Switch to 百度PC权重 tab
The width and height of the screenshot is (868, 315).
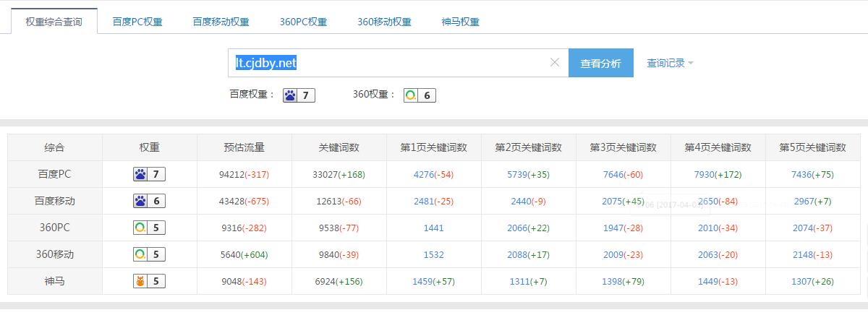coord(137,22)
